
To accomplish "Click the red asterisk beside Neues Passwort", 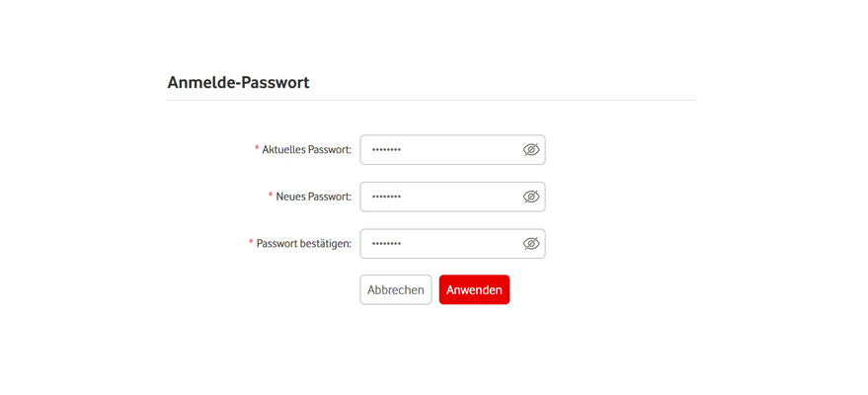I will tap(271, 196).
